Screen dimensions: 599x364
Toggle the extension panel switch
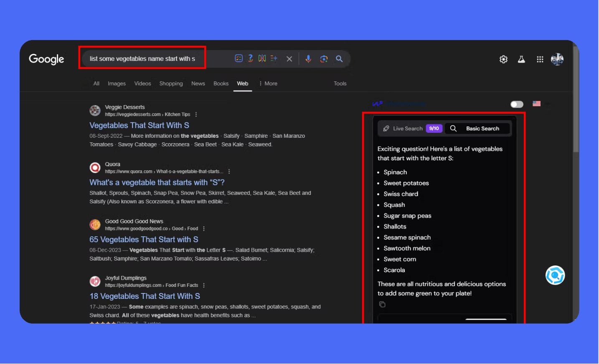(517, 104)
